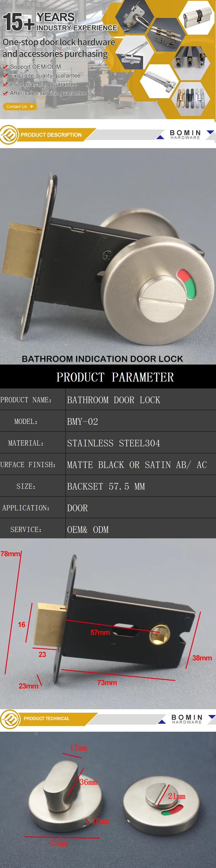The height and width of the screenshot is (868, 216).
Task: Click the '57mm' backset dimension label
Action: (100, 633)
